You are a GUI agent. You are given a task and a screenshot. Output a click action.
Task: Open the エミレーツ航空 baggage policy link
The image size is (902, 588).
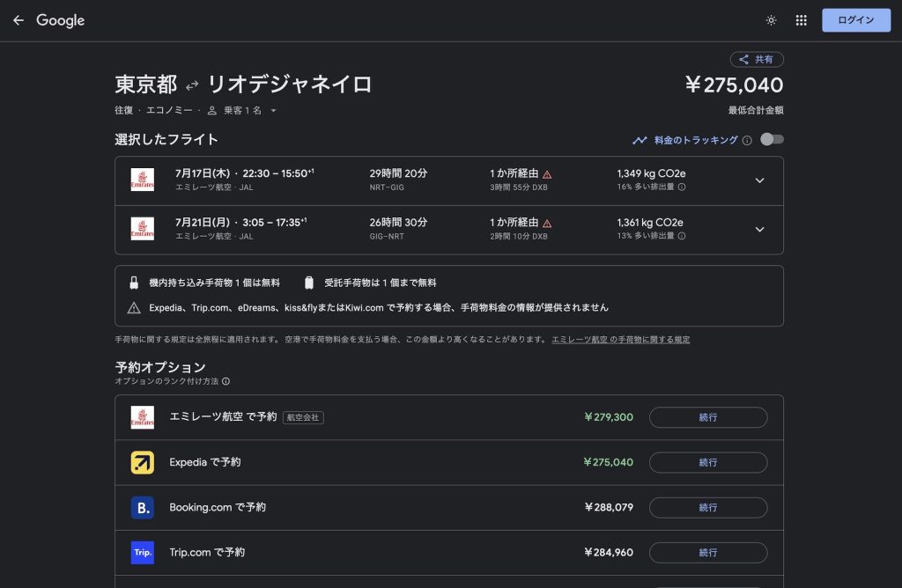click(x=620, y=340)
